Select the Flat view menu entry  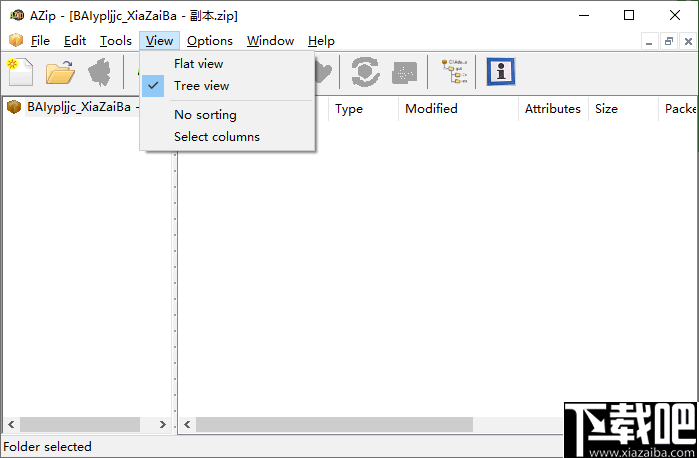coord(227,64)
